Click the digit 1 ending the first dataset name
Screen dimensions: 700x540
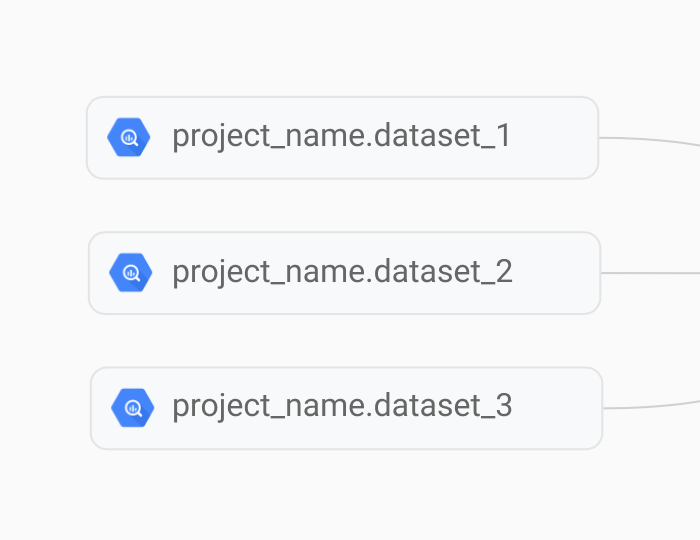point(504,135)
